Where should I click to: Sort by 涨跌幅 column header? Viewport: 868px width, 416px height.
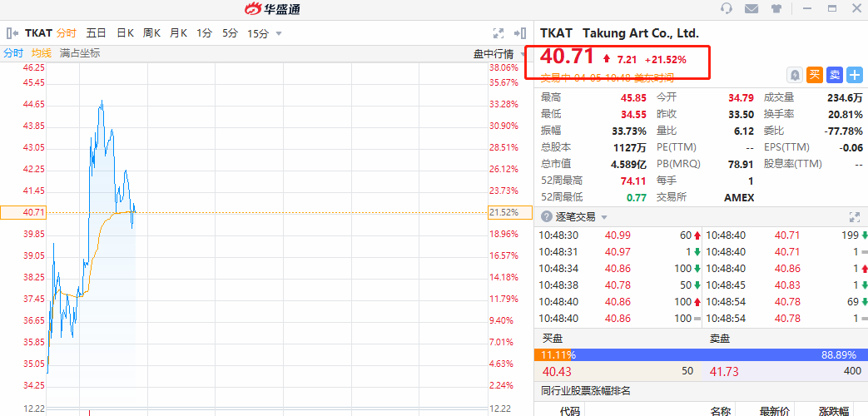pyautogui.click(x=834, y=411)
